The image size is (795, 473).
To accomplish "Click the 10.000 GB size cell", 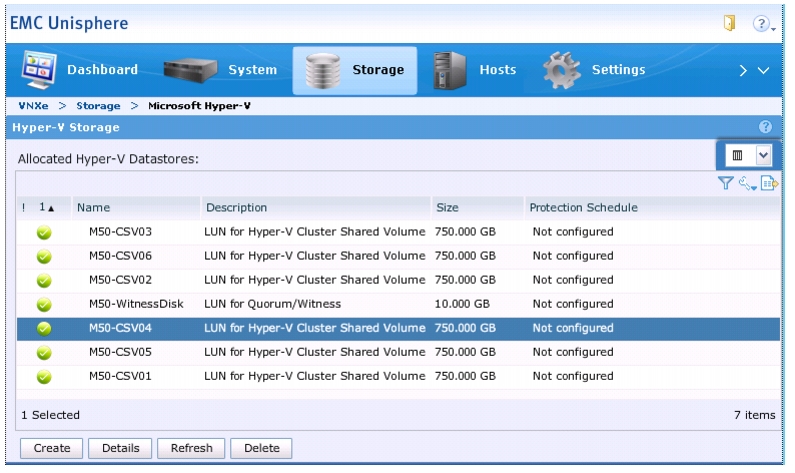I will click(462, 304).
